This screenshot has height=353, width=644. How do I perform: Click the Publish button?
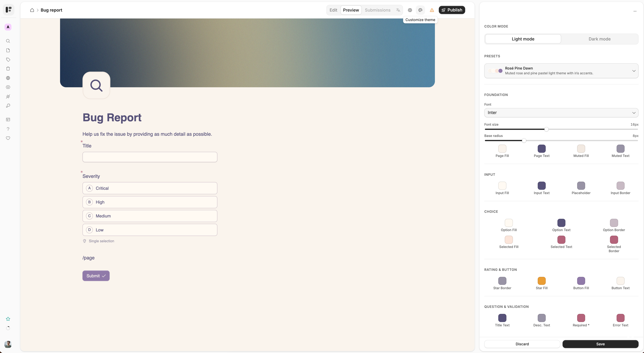[x=452, y=10]
